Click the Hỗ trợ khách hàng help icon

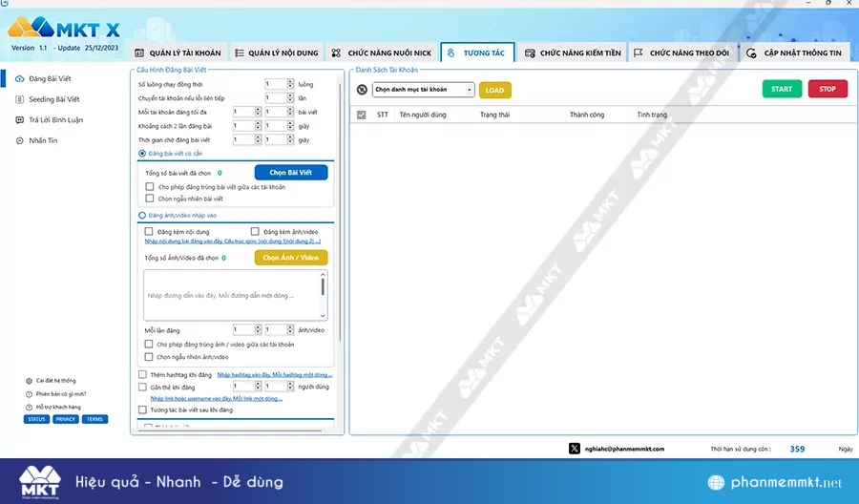coord(29,407)
